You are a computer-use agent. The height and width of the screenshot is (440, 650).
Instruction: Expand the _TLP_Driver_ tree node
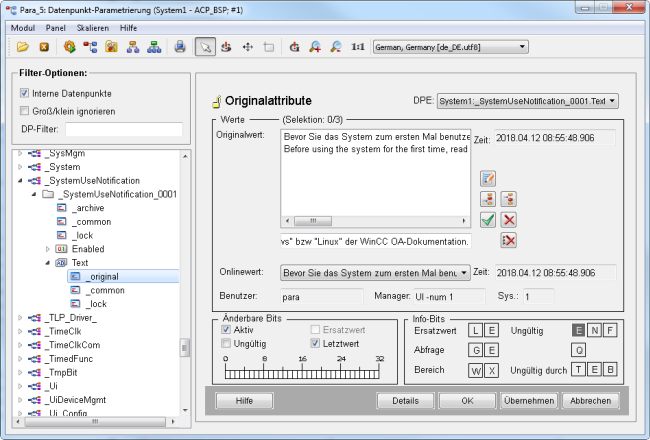point(20,317)
